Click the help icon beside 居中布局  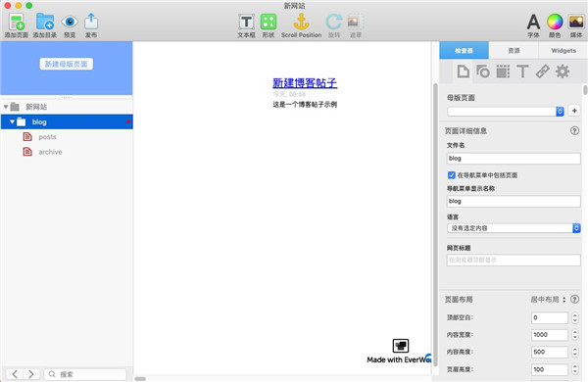pyautogui.click(x=574, y=299)
